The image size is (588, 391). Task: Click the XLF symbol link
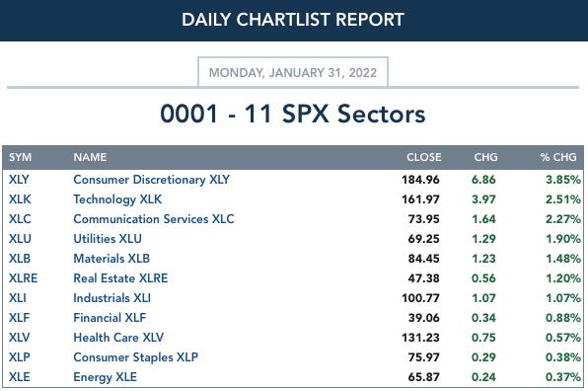click(x=19, y=318)
